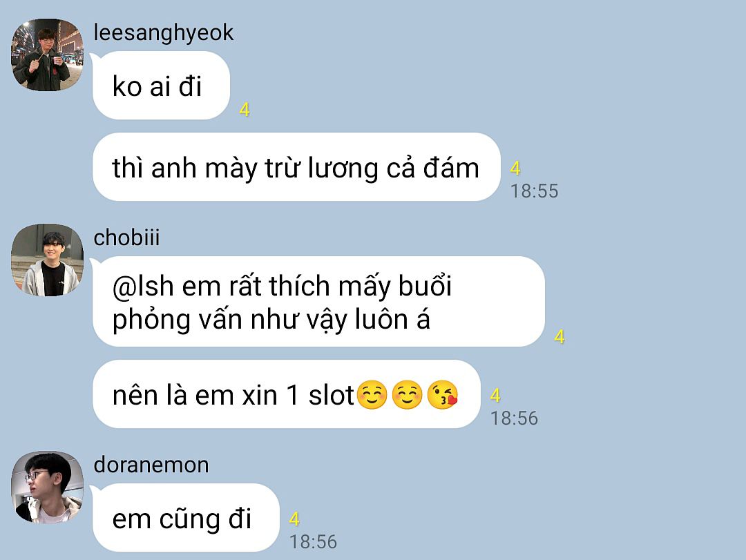The height and width of the screenshot is (560, 746).
Task: Click the username chobiii
Action: 126,238
